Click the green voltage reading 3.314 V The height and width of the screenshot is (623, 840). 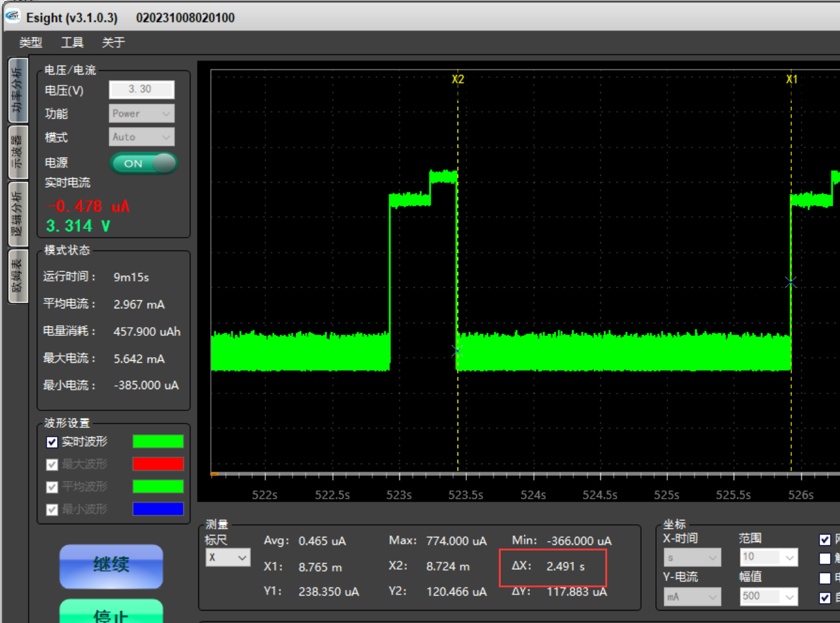tap(78, 226)
